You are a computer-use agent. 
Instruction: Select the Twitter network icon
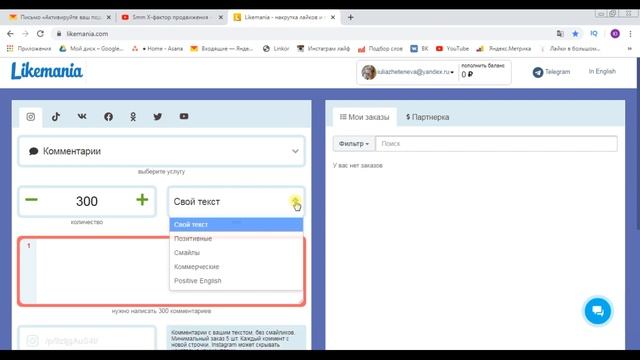click(158, 117)
